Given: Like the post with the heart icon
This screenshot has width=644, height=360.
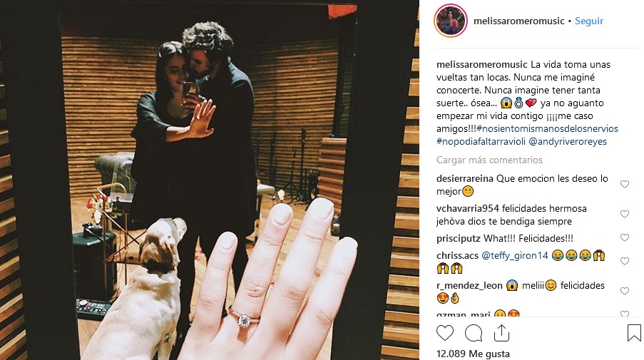Looking at the screenshot, I should coord(445,333).
